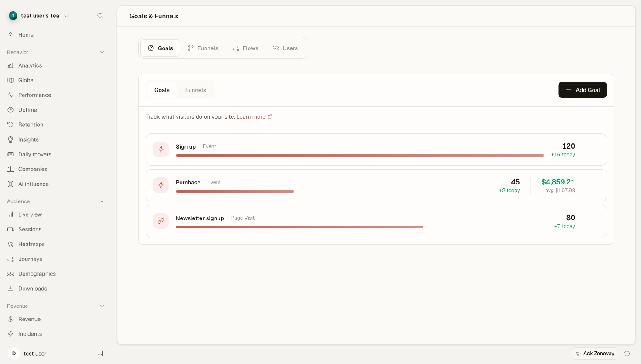641x364 pixels.
Task: Click the Demographics people icon
Action: point(10,274)
